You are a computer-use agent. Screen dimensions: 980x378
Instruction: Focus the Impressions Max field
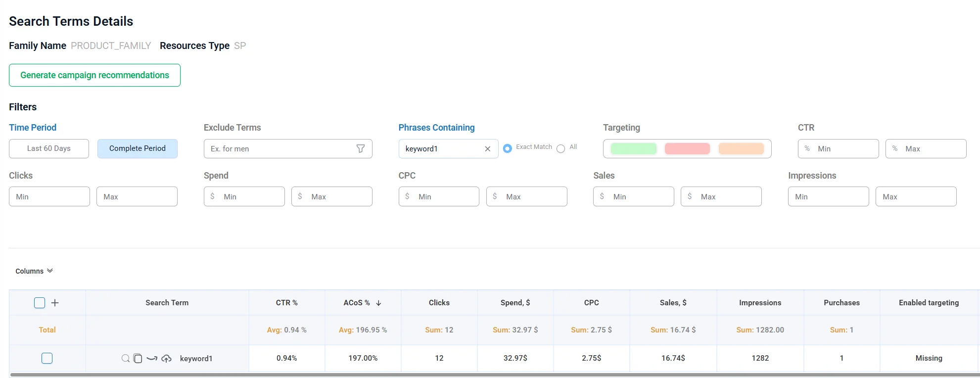(x=916, y=196)
